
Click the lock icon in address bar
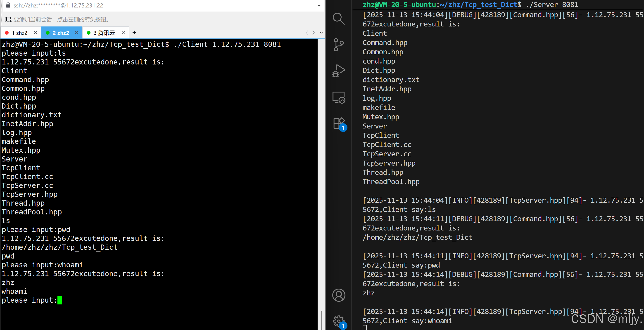pos(8,5)
